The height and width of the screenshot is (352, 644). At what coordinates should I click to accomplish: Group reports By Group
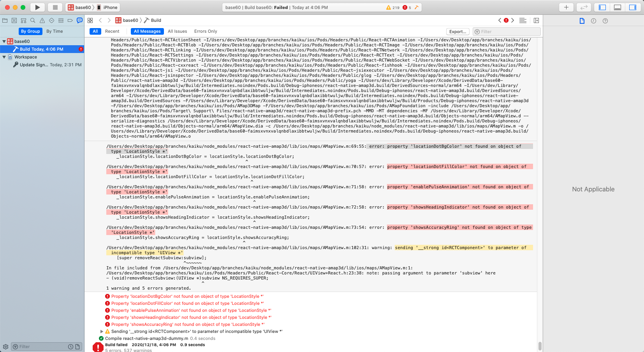30,31
